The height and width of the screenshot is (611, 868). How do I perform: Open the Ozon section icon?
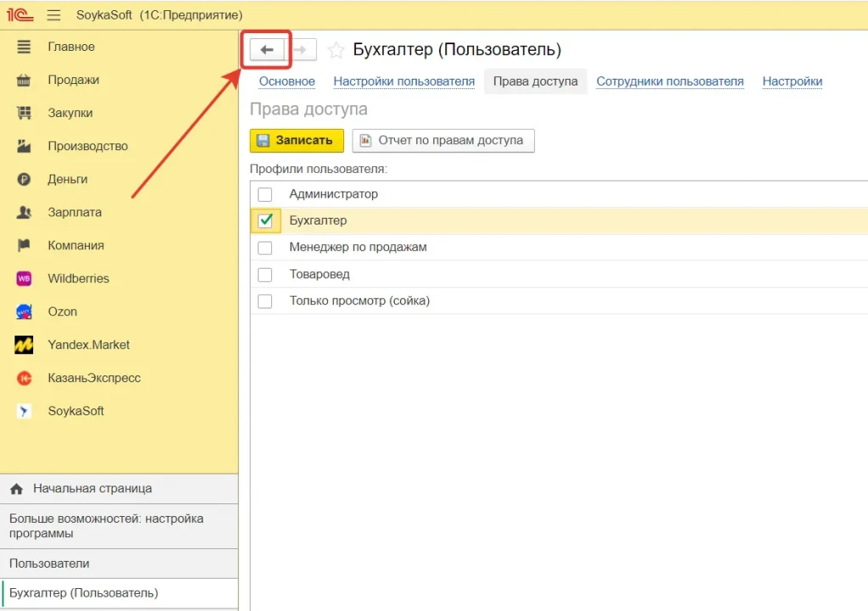click(24, 312)
